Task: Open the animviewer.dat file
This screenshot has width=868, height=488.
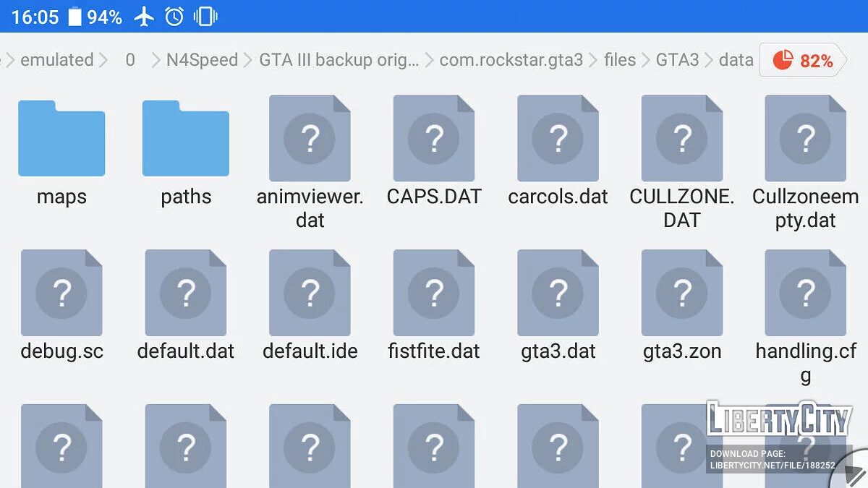Action: tap(310, 139)
